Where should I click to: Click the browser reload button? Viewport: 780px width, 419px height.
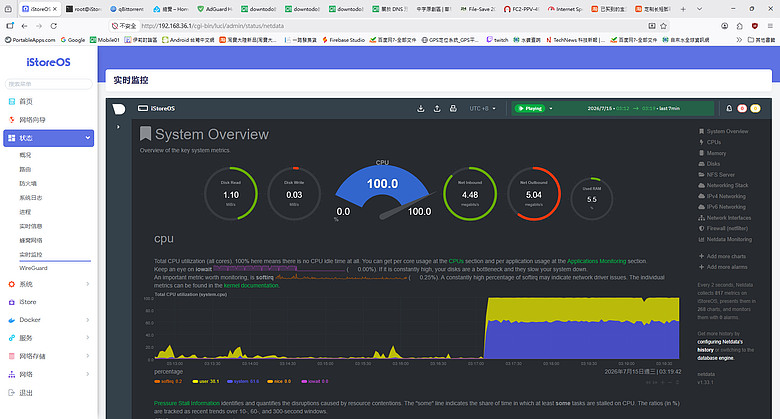click(54, 26)
